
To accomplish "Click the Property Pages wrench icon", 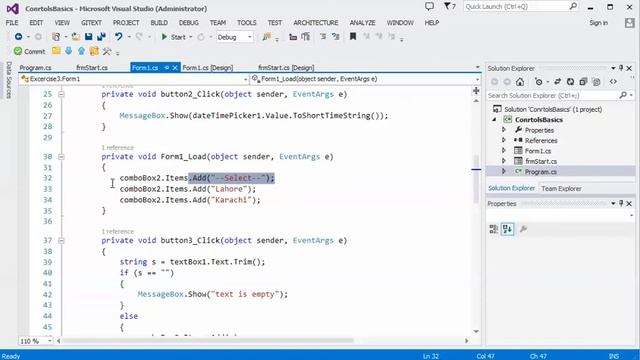I will click(523, 229).
